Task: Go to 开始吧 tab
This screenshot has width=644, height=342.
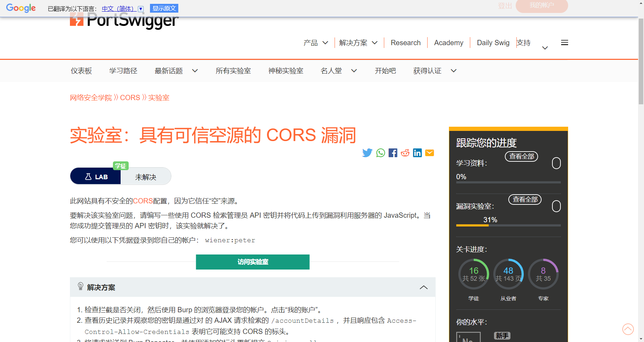Action: (385, 71)
